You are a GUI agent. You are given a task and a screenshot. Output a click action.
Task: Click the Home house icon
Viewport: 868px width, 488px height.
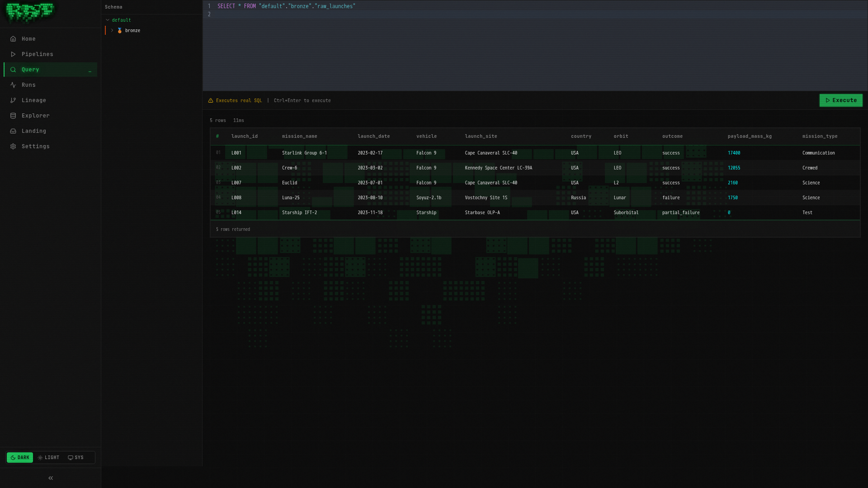pos(13,39)
